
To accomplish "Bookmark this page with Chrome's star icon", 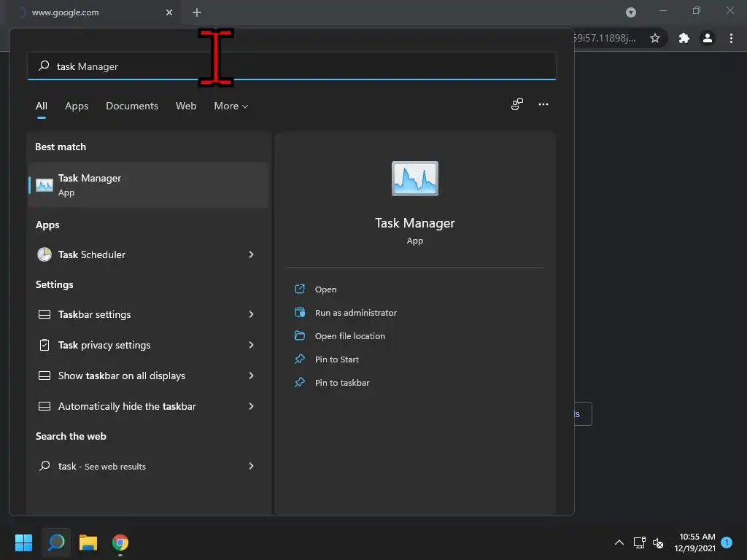I will coord(655,38).
